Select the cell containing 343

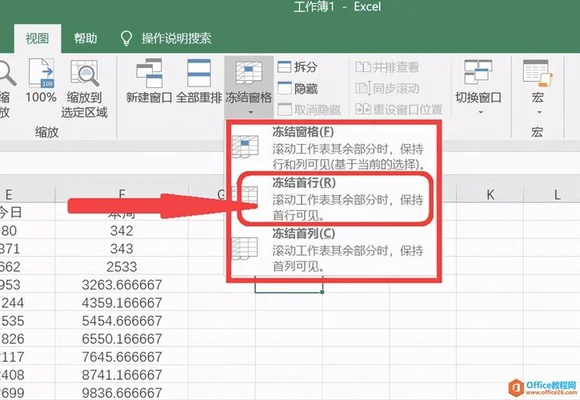[122, 249]
